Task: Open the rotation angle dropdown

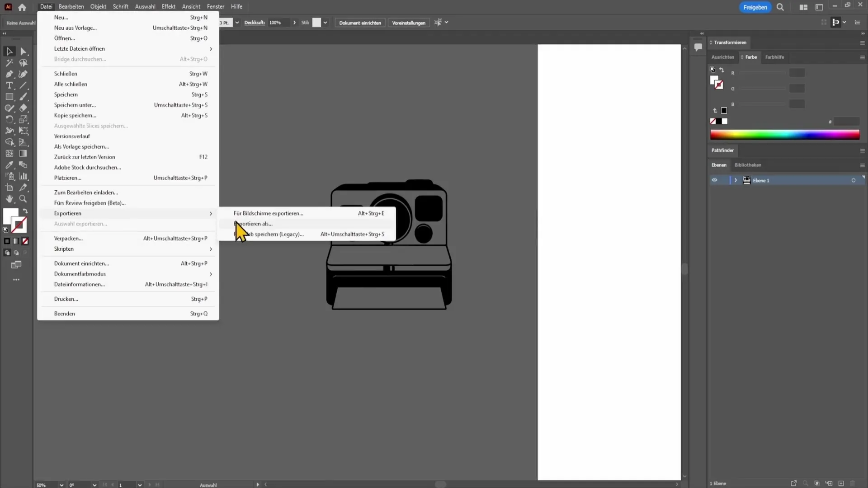Action: [x=94, y=485]
